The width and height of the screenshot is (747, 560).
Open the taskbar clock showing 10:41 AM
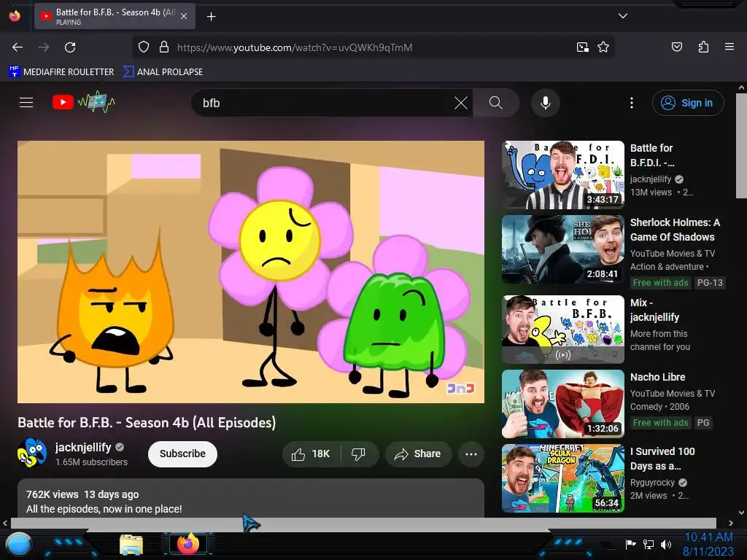click(x=708, y=544)
